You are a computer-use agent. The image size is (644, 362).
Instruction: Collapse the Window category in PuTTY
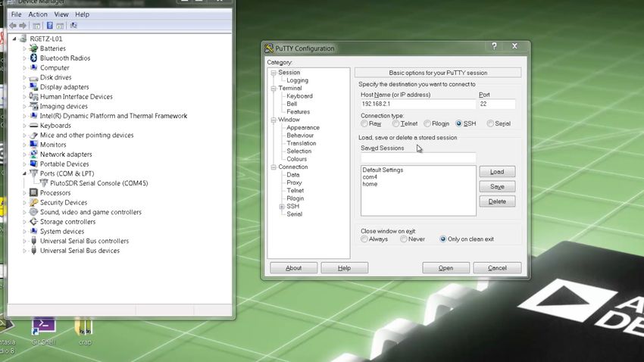click(273, 120)
